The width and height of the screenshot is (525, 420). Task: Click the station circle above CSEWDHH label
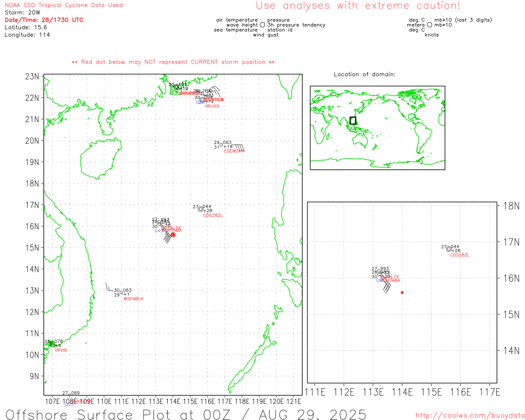pos(221,144)
